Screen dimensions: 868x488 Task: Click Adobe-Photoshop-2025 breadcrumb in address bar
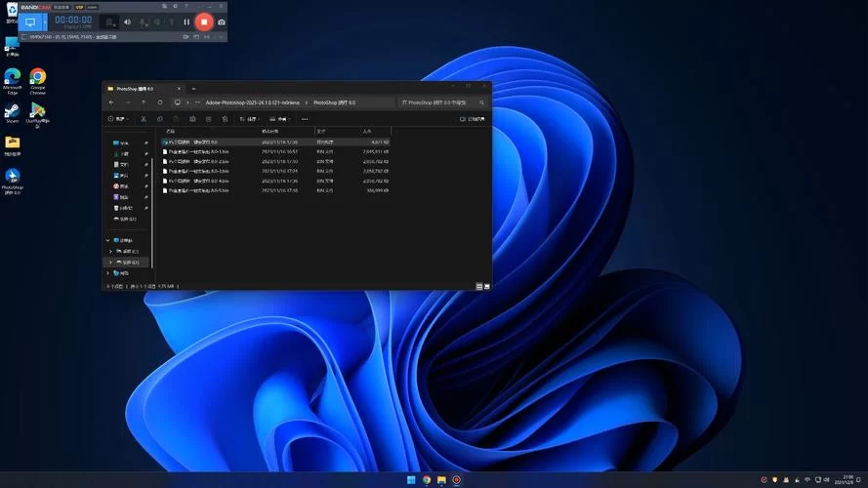pos(253,102)
